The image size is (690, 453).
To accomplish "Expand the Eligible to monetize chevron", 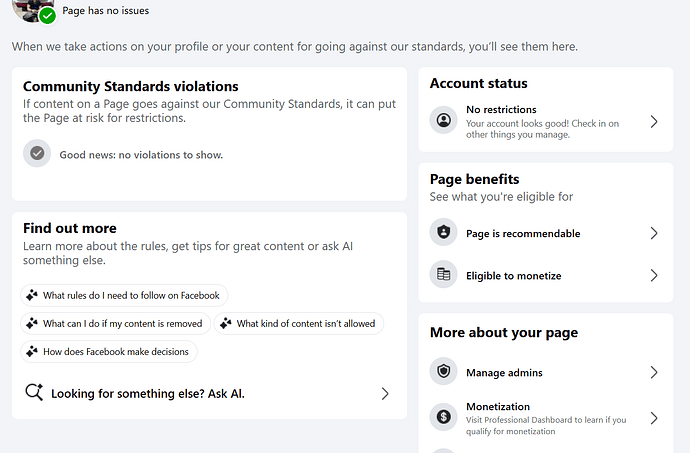I will click(x=654, y=276).
